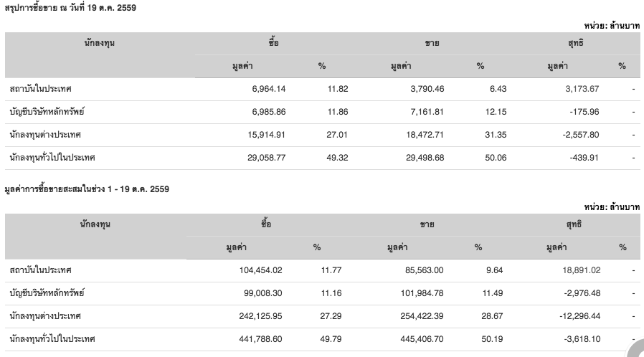644x357 pixels.
Task: Select the 6,964.14 buy value cell
Action: 269,89
